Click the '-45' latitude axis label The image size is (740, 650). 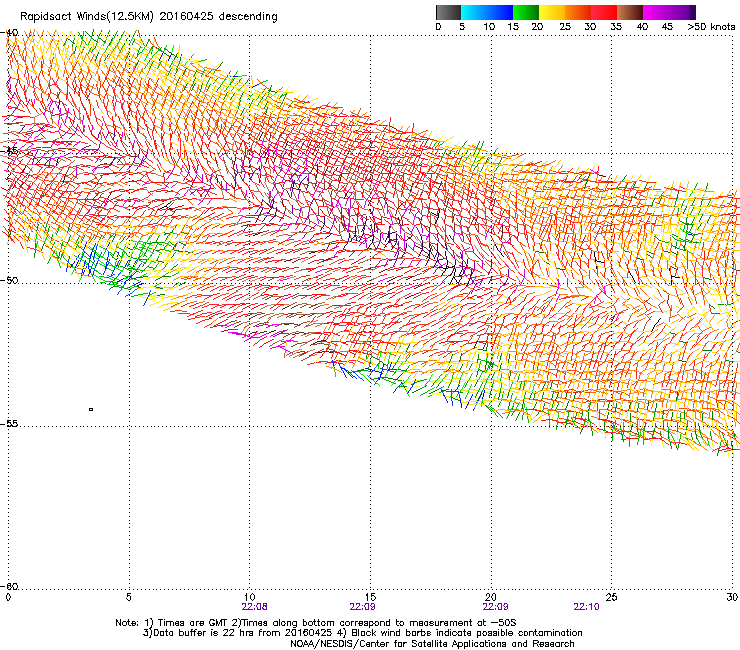click(9, 151)
